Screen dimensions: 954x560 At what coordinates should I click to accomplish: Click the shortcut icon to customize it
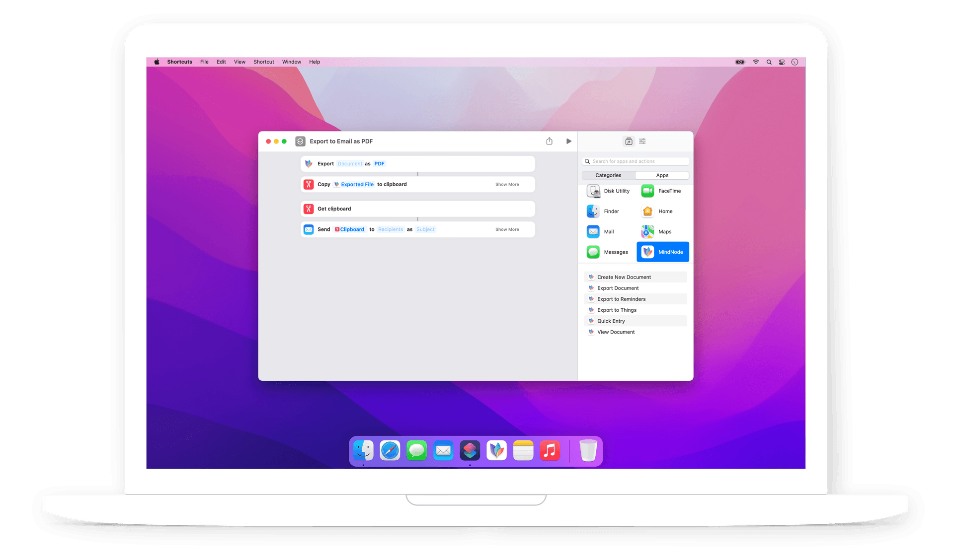[x=300, y=141]
